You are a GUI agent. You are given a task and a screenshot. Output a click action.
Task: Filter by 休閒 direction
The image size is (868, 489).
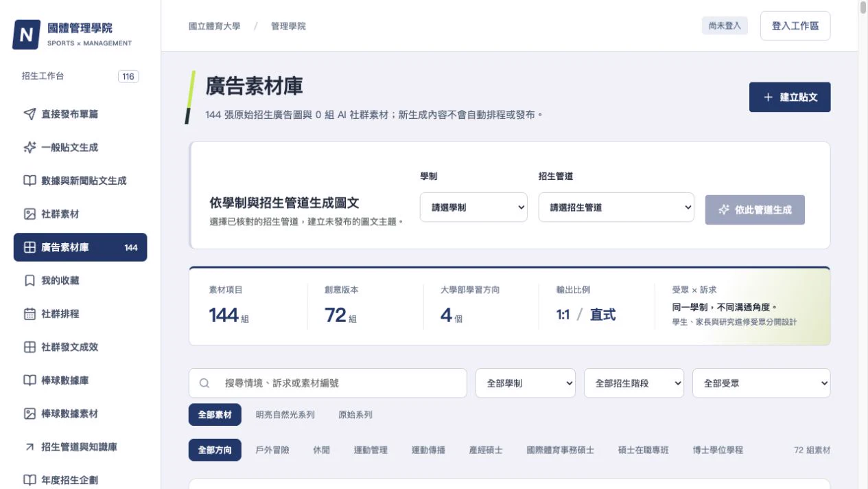point(321,451)
